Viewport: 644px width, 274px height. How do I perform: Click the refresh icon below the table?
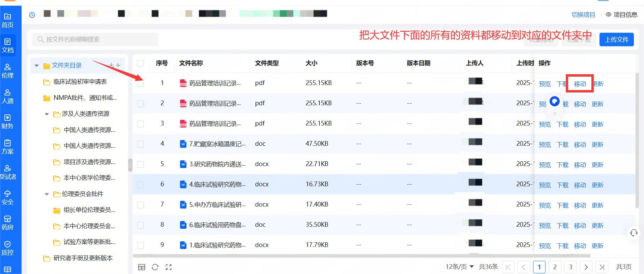point(155,267)
